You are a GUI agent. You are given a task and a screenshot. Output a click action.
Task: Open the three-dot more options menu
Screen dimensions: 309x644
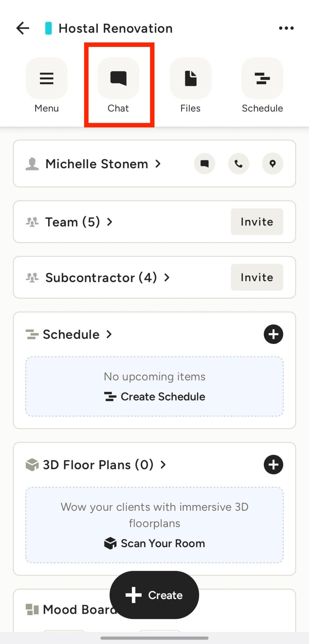(x=286, y=28)
